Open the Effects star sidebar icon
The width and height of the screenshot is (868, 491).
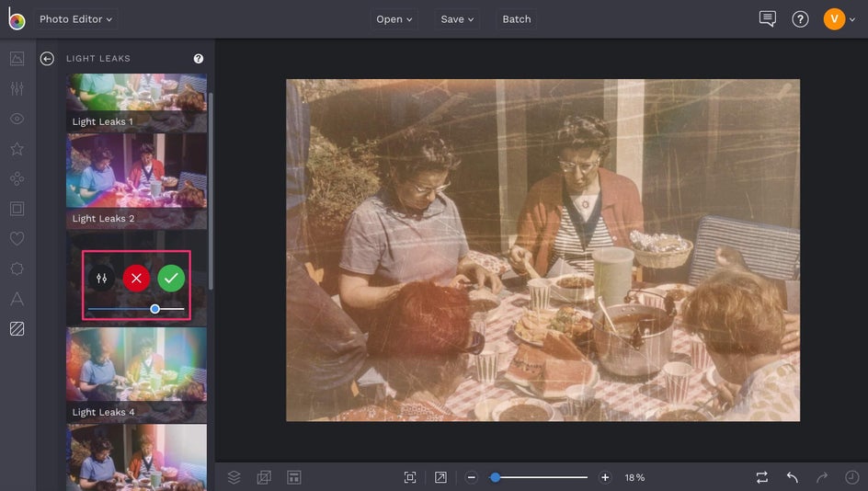click(x=17, y=148)
